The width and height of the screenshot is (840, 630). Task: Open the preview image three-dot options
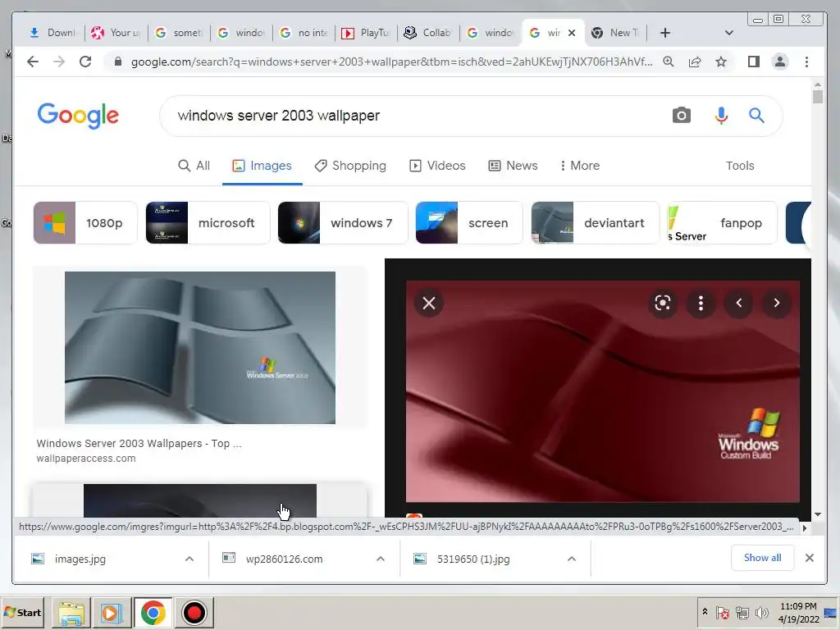(x=701, y=304)
